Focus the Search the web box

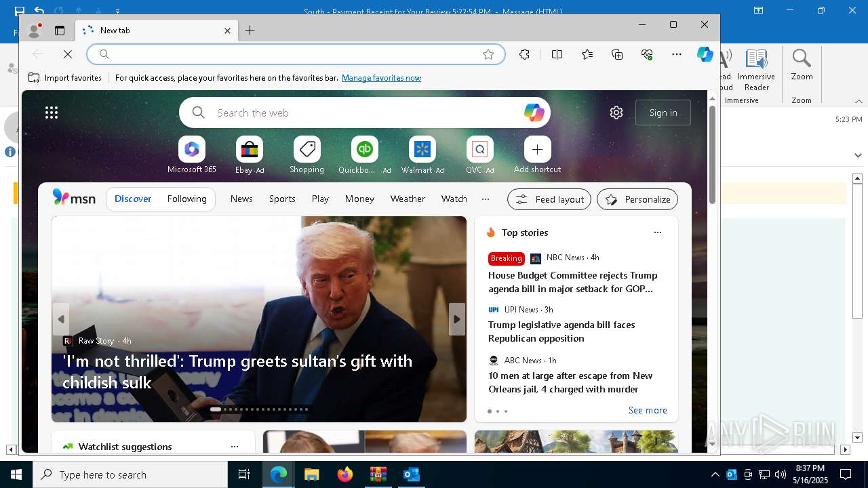click(365, 113)
